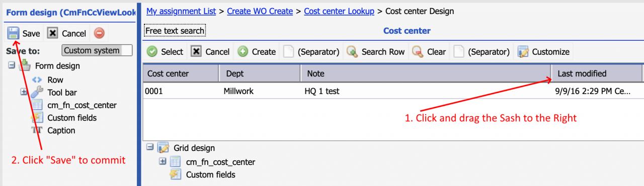The height and width of the screenshot is (186, 644).
Task: Click the first Separator page icon
Action: pos(288,51)
